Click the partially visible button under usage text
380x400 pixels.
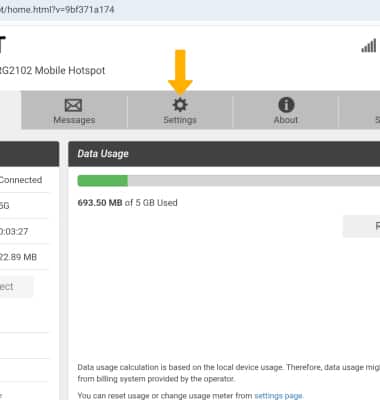coord(362,226)
